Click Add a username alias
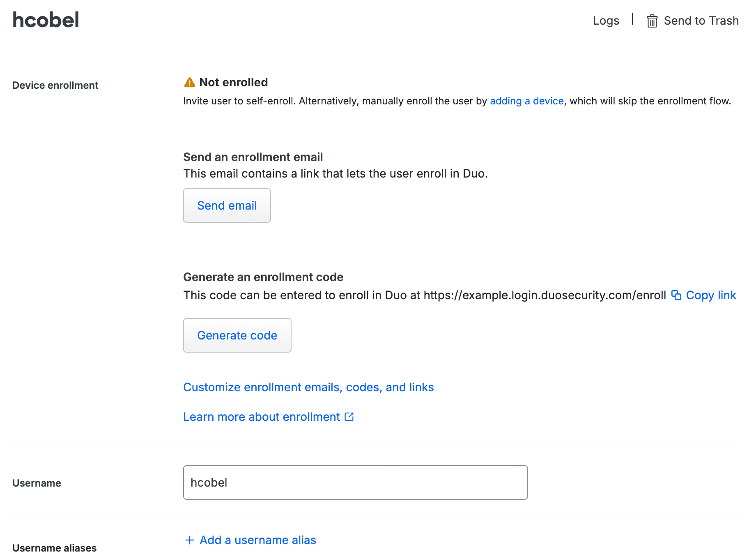The height and width of the screenshot is (554, 756). [257, 540]
